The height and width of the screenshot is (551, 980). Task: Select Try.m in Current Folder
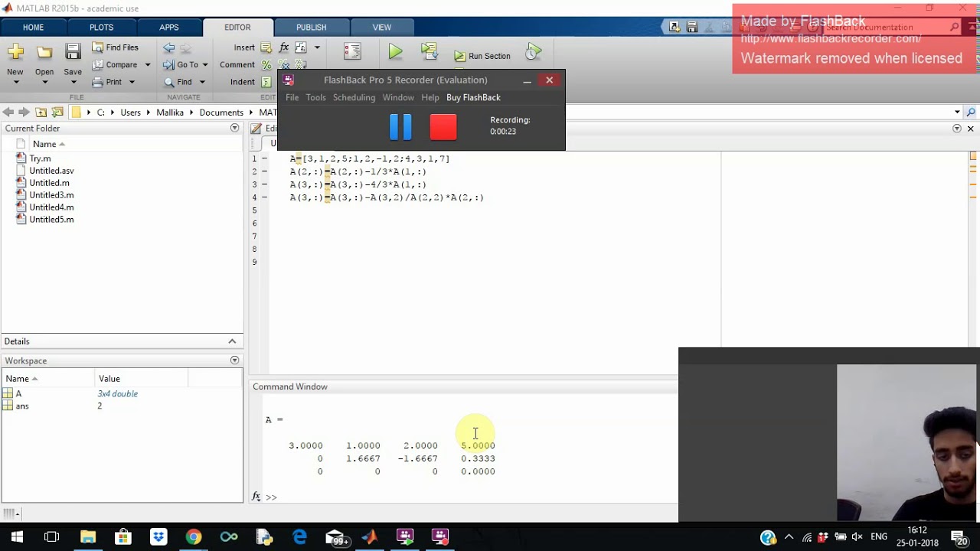[40, 158]
